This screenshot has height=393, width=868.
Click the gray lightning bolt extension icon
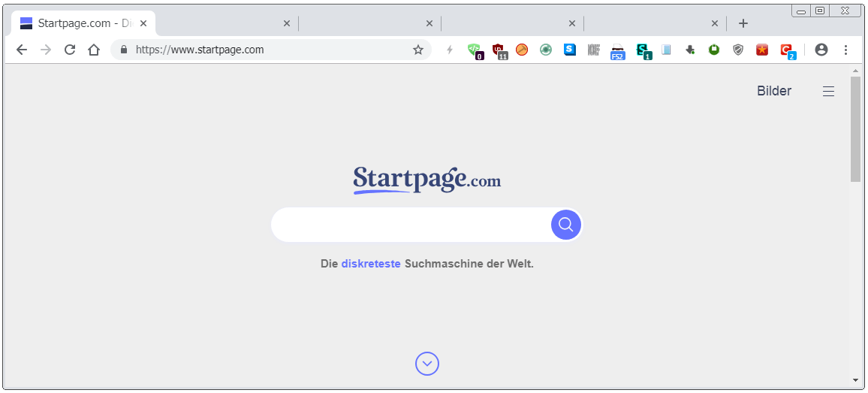(450, 50)
